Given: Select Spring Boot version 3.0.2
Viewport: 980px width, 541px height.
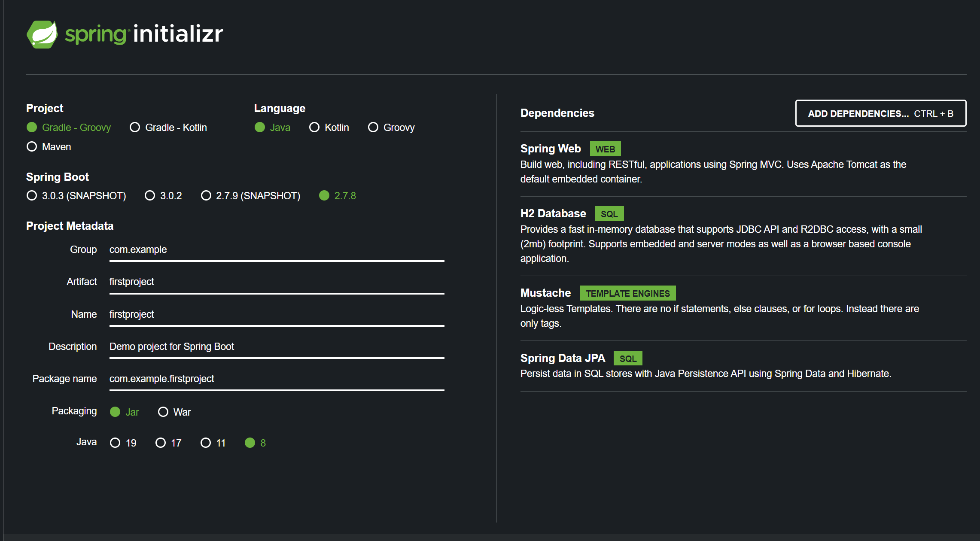Looking at the screenshot, I should (150, 196).
